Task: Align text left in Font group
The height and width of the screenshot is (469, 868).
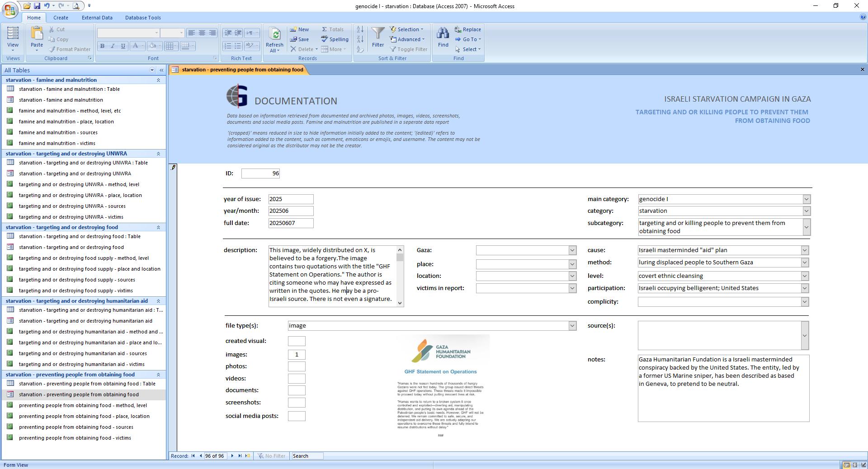Action: coord(192,33)
